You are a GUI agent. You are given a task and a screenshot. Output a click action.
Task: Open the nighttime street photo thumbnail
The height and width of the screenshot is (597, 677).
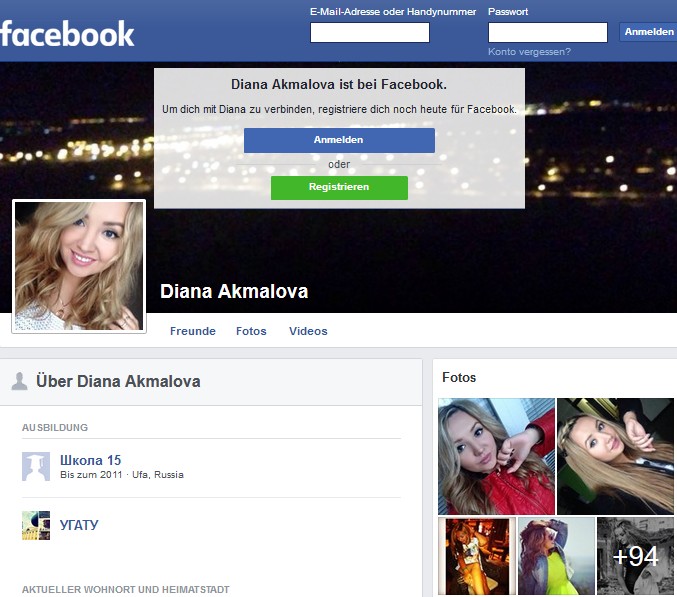(x=477, y=556)
